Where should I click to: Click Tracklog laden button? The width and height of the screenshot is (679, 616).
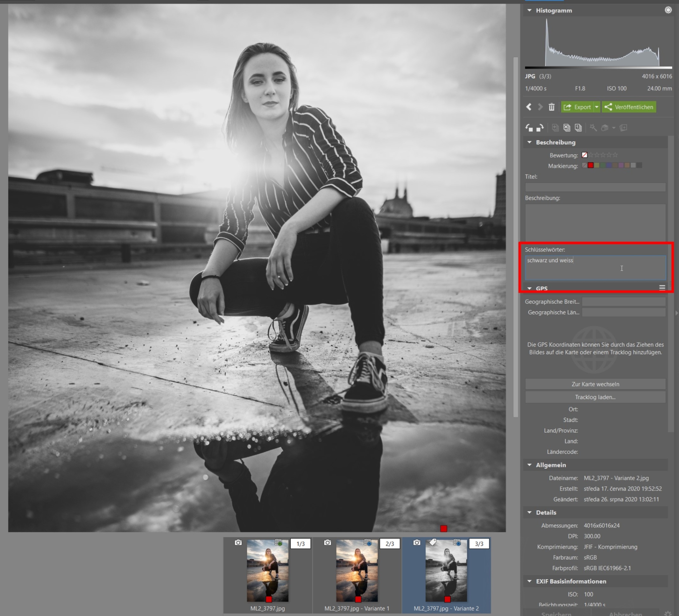coord(595,397)
